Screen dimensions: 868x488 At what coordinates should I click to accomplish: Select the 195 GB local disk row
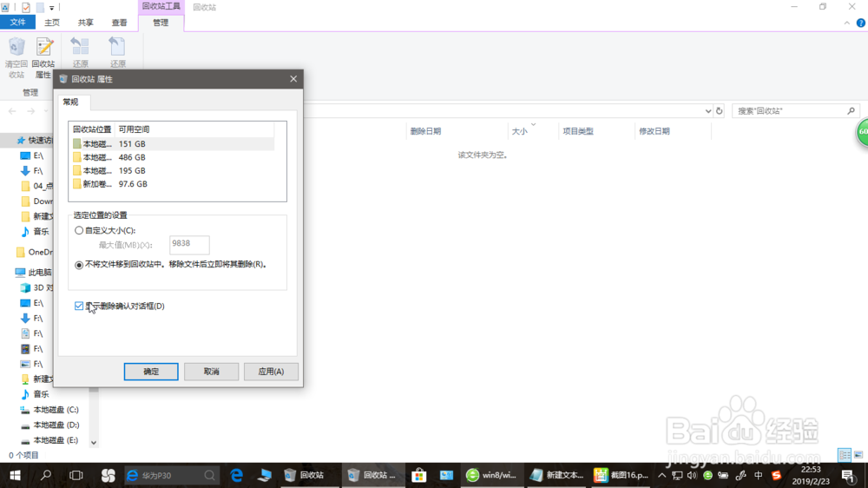pos(172,170)
